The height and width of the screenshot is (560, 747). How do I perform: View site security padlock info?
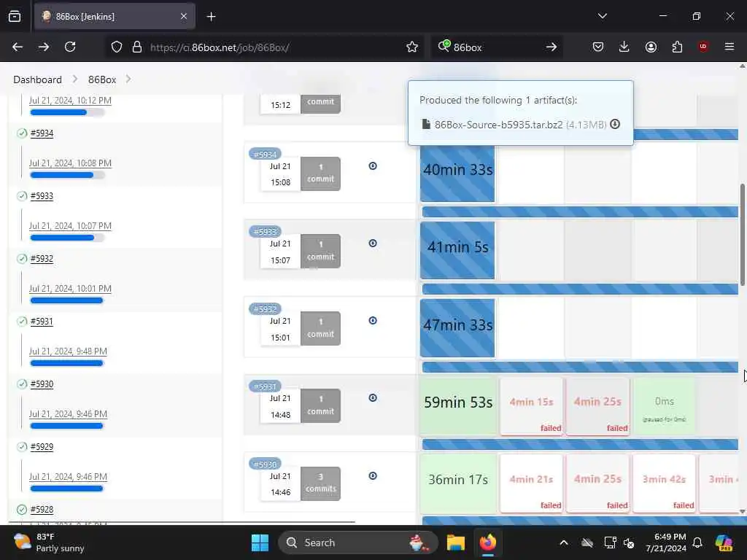pos(136,47)
